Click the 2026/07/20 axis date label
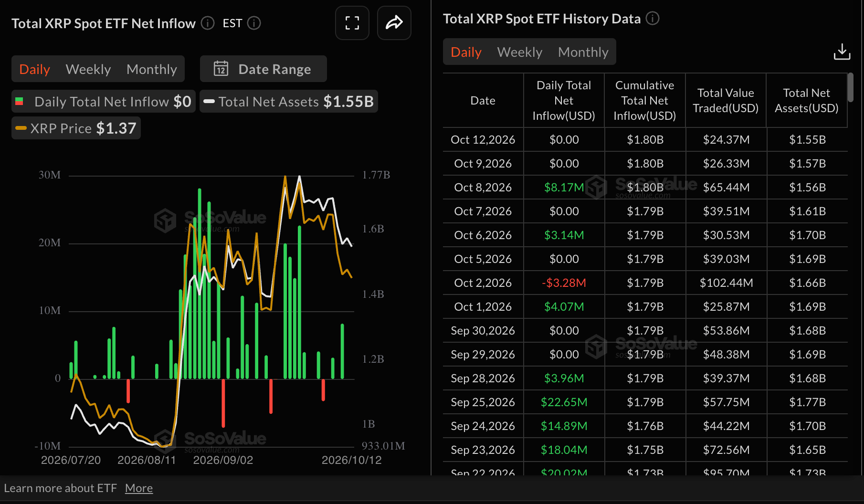The image size is (864, 504). click(71, 460)
